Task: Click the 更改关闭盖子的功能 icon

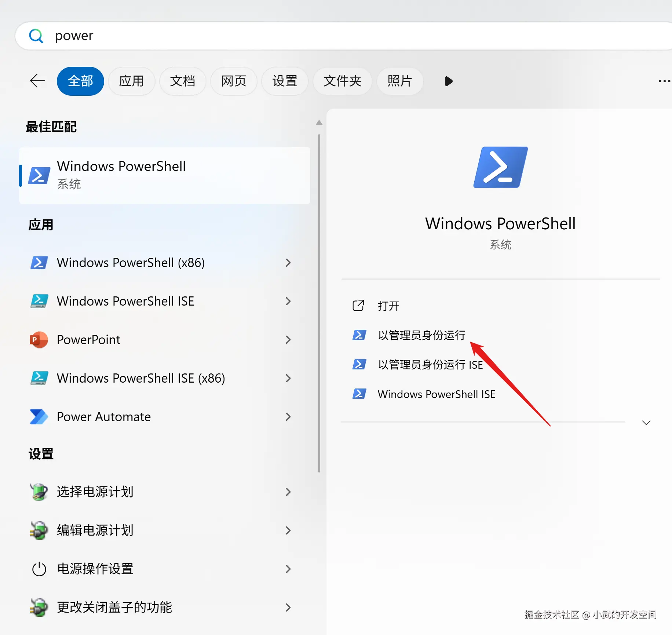Action: pyautogui.click(x=39, y=607)
